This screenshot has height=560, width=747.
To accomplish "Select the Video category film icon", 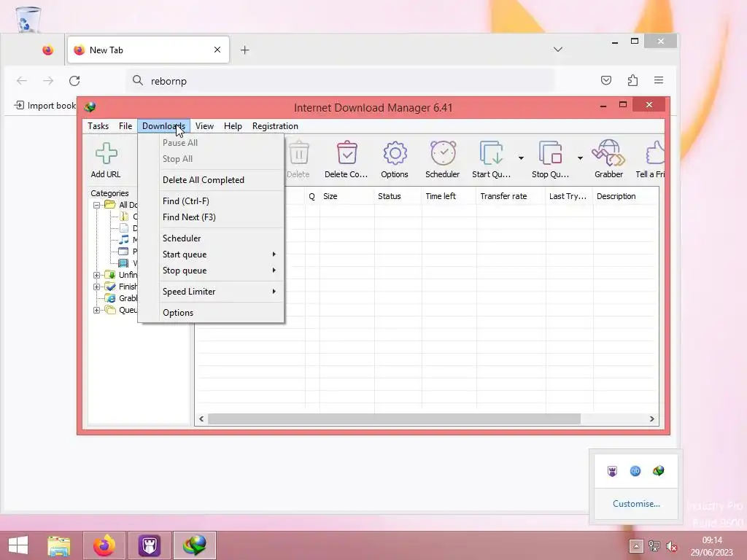I will point(123,262).
